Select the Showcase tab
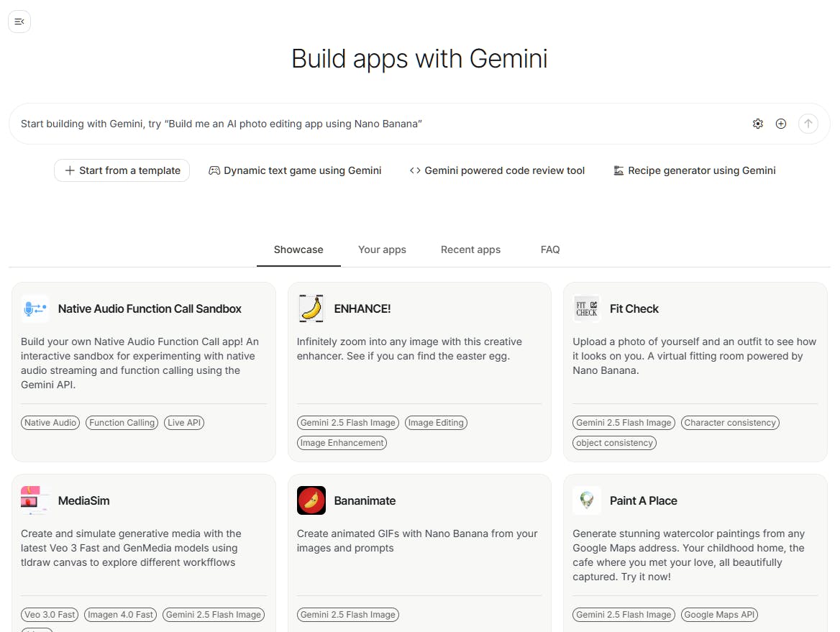 click(x=298, y=249)
